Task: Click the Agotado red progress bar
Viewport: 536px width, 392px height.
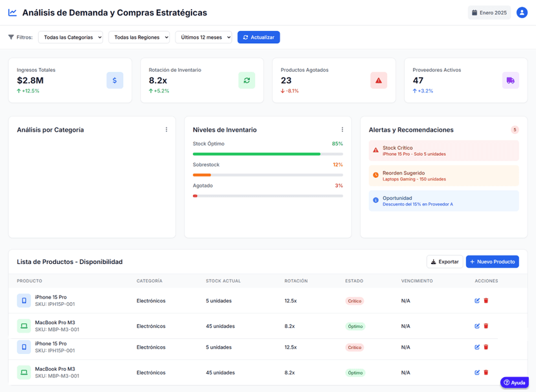Action: [x=195, y=196]
